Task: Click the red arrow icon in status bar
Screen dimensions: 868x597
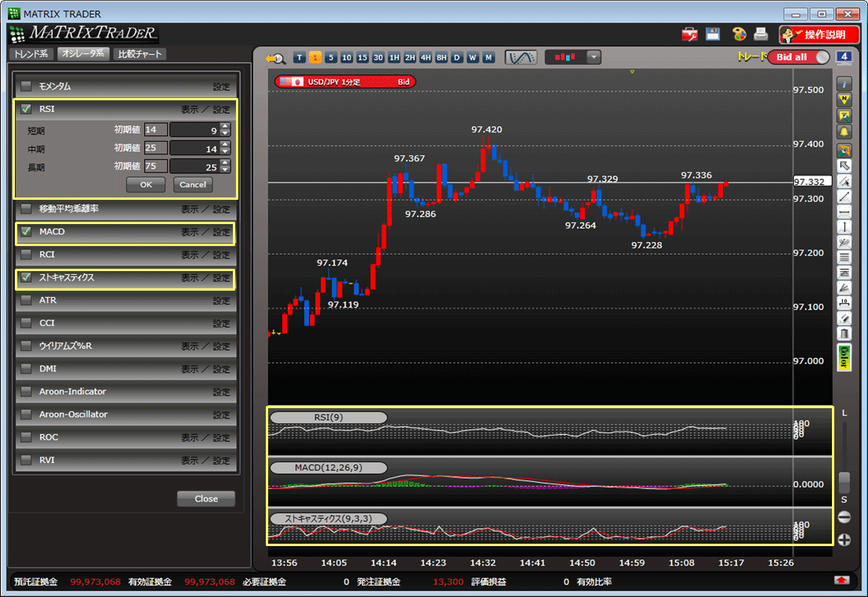Action: pyautogui.click(x=841, y=580)
